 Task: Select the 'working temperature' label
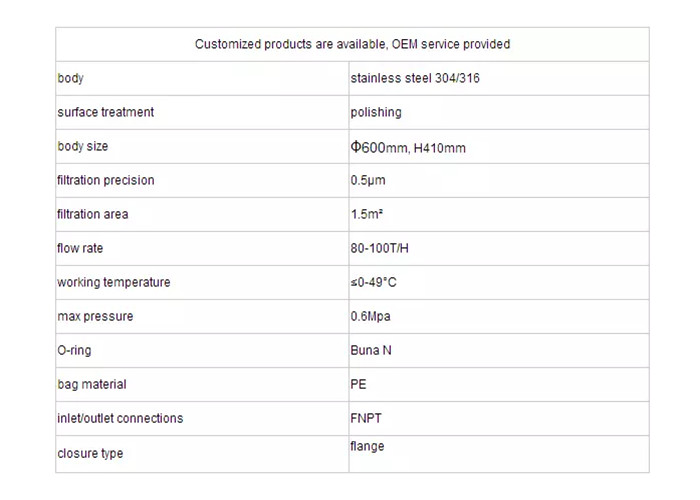click(114, 283)
